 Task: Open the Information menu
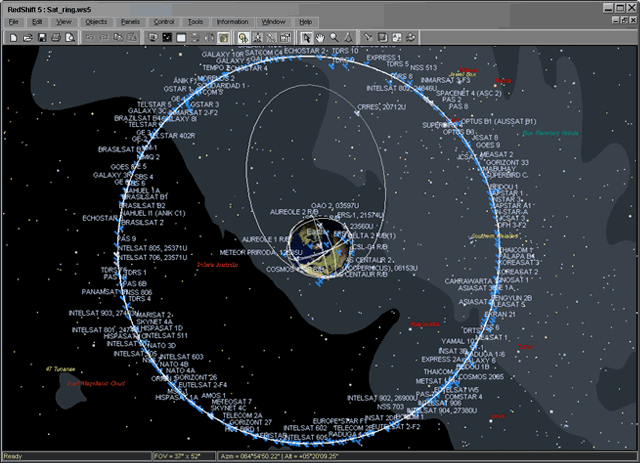click(232, 21)
